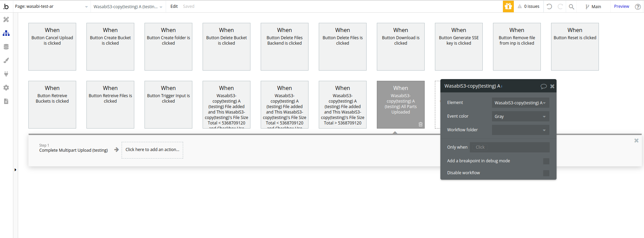Select Button Trigger Input is clicked event
Viewport: 644px width, 238px height.
tap(168, 105)
